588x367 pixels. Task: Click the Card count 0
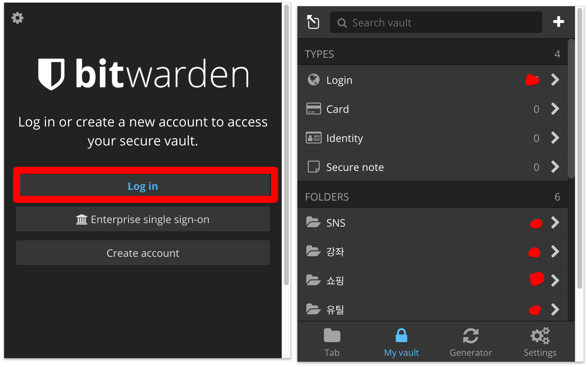[x=536, y=109]
